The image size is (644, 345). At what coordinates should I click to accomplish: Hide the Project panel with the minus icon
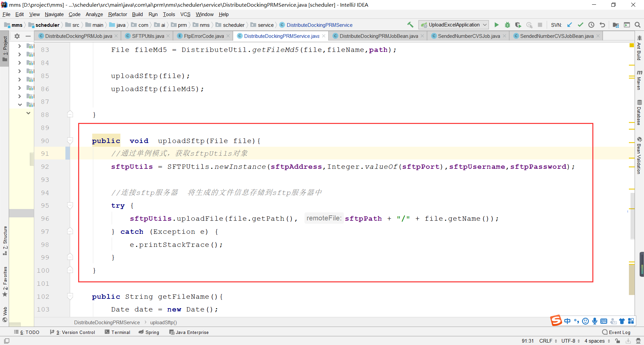(x=28, y=36)
